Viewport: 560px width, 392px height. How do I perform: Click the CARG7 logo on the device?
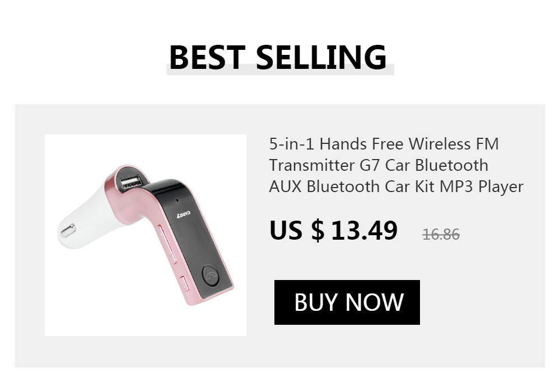[x=184, y=214]
